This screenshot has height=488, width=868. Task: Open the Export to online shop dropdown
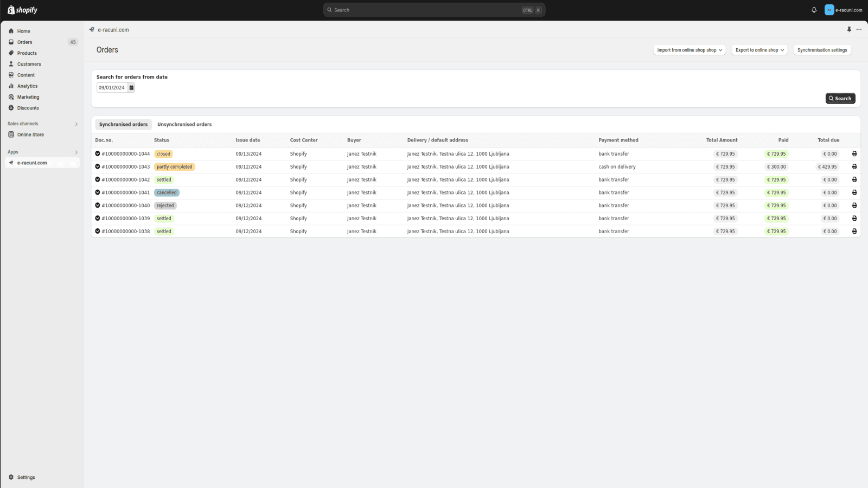(758, 49)
